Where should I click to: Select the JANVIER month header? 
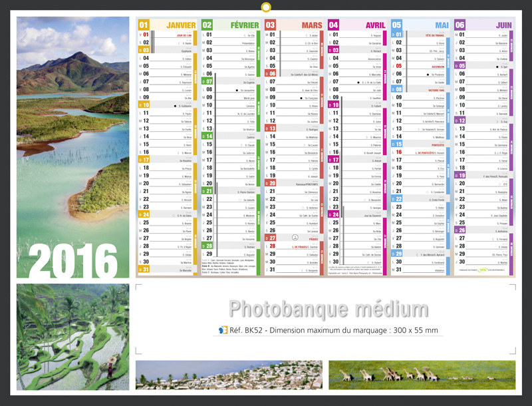180,25
